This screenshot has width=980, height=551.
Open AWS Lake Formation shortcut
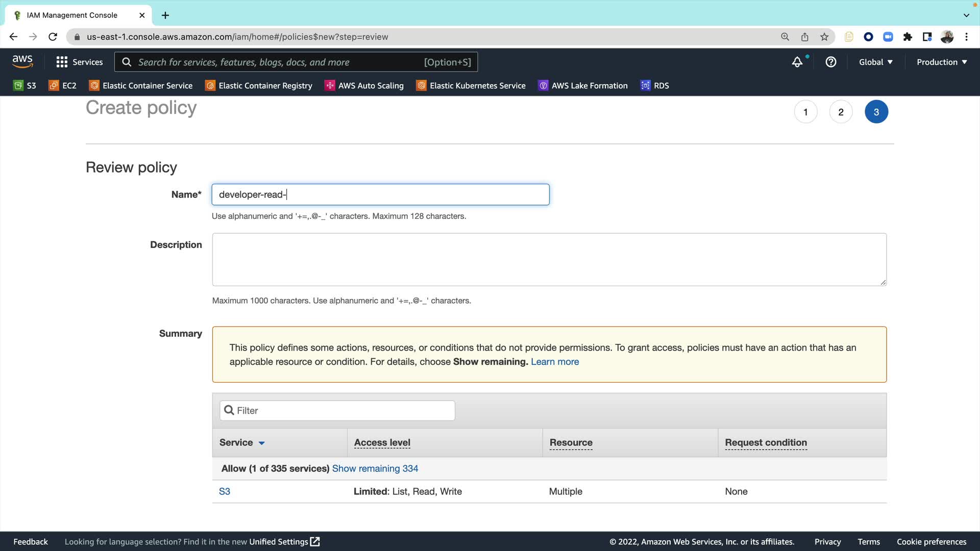(583, 86)
